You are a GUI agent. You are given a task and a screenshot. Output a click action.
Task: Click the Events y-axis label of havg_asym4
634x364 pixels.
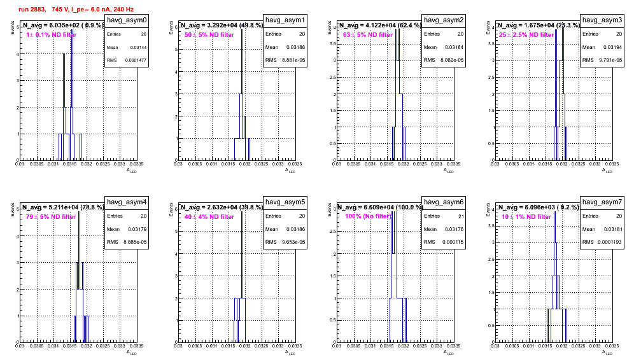13,209
